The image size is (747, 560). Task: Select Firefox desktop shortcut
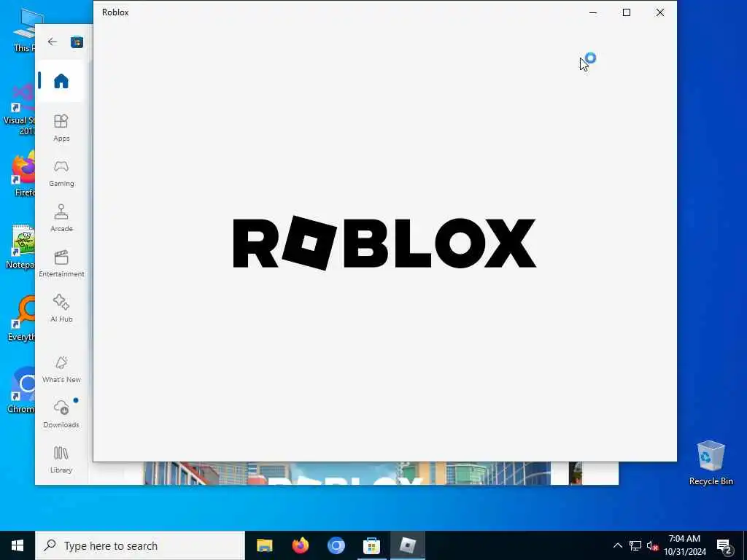[21, 174]
